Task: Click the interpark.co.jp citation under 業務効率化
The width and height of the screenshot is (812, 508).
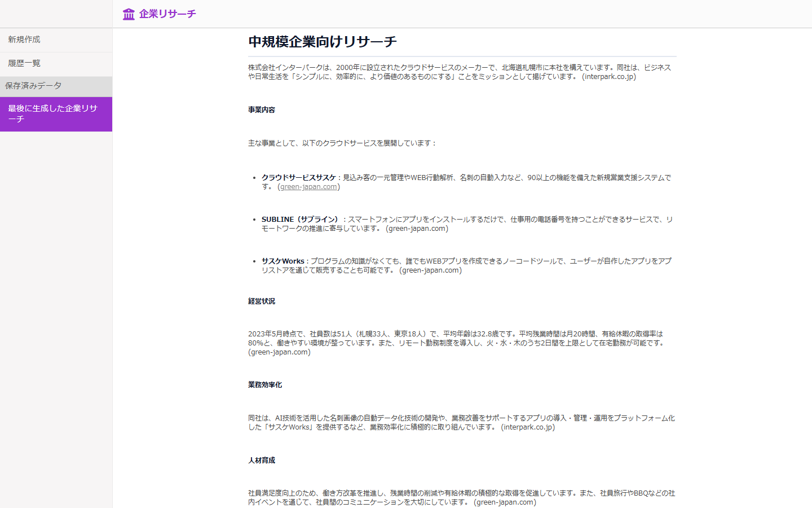Action: coord(529,427)
